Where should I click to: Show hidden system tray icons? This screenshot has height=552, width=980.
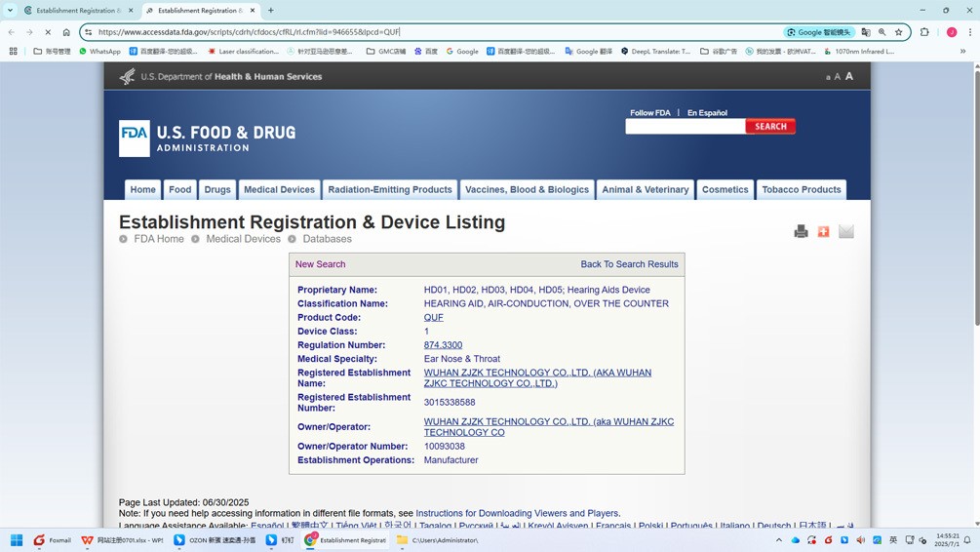(x=779, y=540)
